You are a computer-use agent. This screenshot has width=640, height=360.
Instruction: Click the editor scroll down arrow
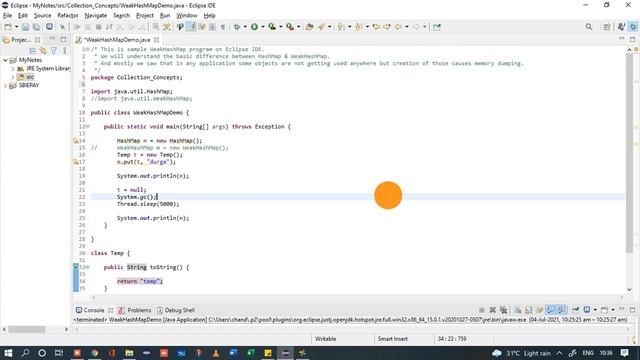[x=629, y=289]
